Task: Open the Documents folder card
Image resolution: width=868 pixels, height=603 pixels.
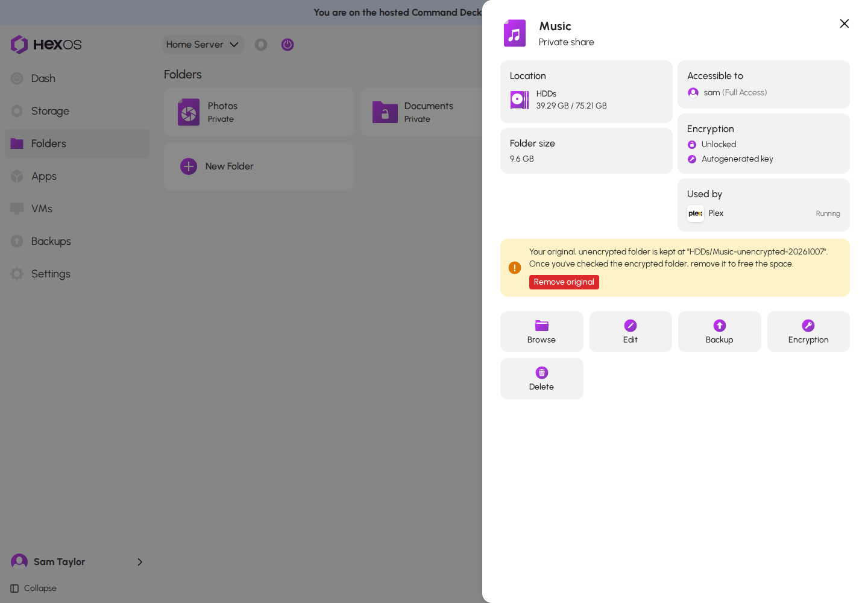Action: pyautogui.click(x=422, y=112)
